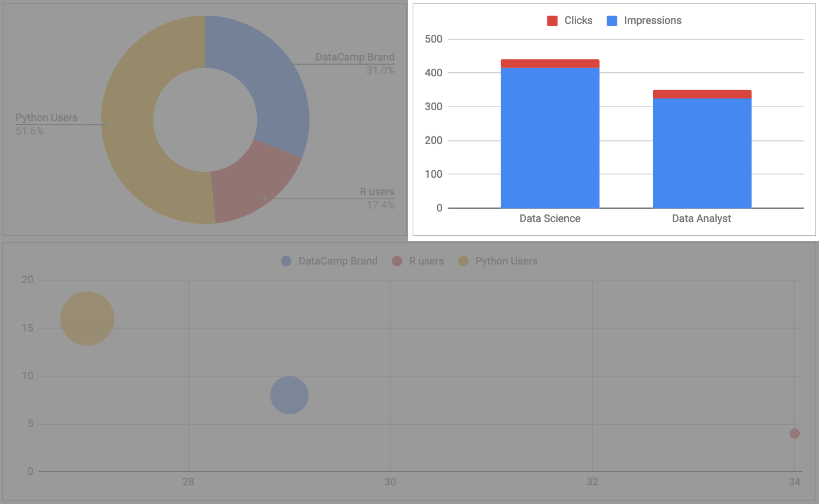Viewport: 819px width, 504px height.
Task: Select the DataCamp Brand donut label
Action: 355,57
